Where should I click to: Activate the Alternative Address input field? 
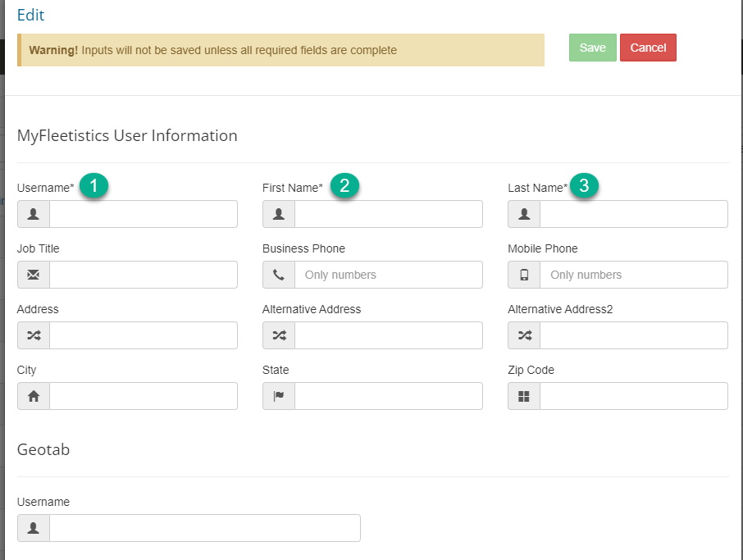[389, 335]
